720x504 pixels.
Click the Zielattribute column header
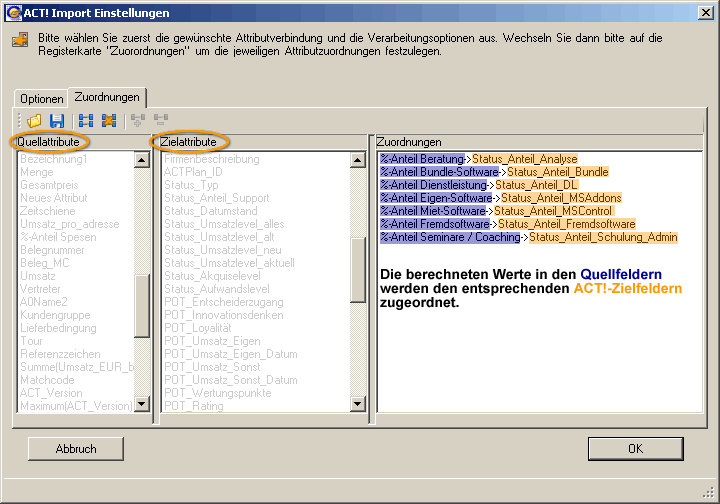tap(188, 142)
